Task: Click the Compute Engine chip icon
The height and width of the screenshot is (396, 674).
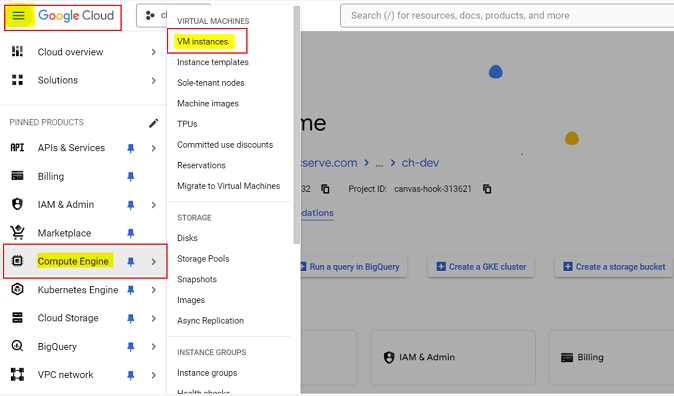Action: [17, 261]
